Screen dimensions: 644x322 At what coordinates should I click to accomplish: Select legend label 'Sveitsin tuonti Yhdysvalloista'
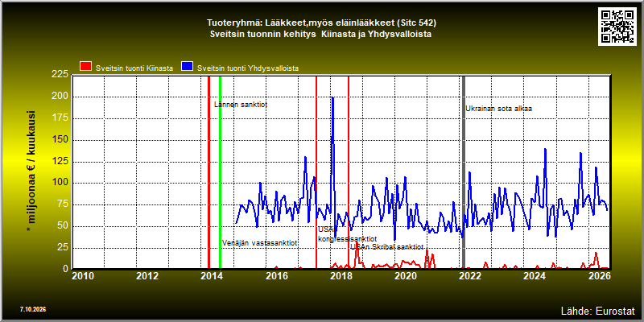[248, 68]
